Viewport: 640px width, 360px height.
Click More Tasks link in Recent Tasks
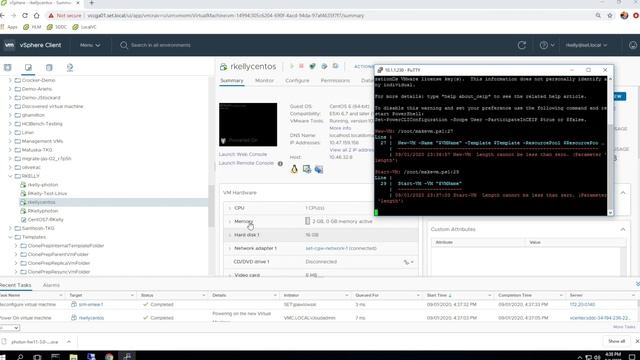(624, 327)
